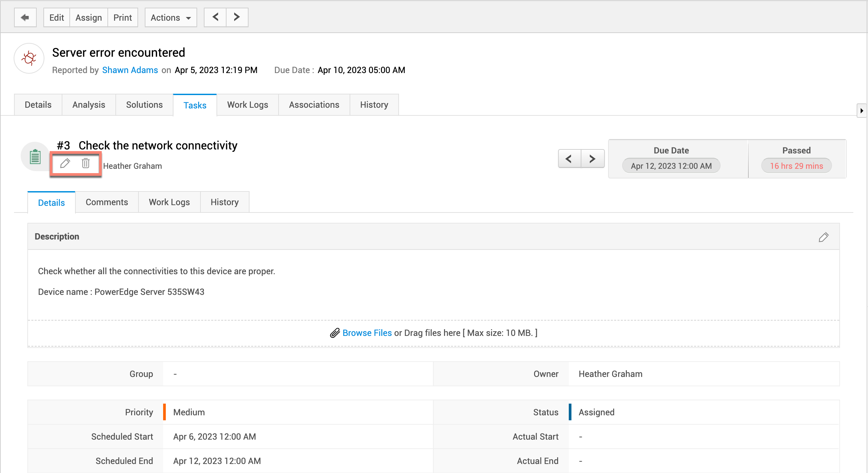Click the green clipboard task icon
This screenshot has height=473, width=868.
(x=35, y=157)
